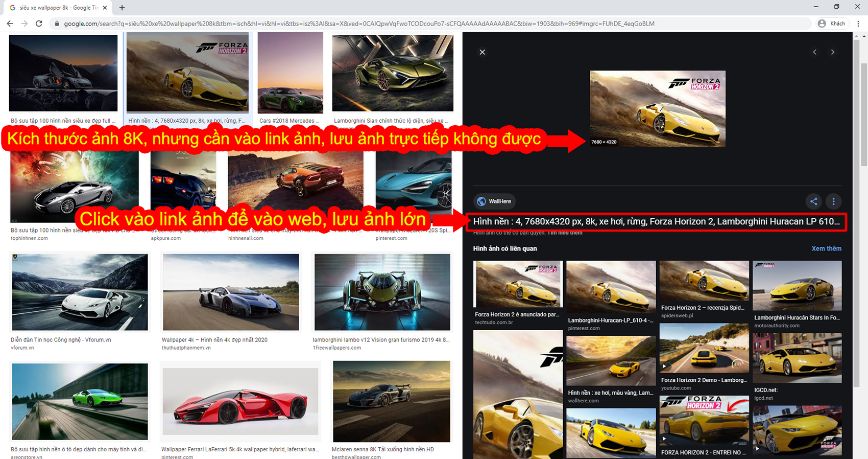Open the Cars #2018 Mercedes thumbnail

(x=291, y=73)
